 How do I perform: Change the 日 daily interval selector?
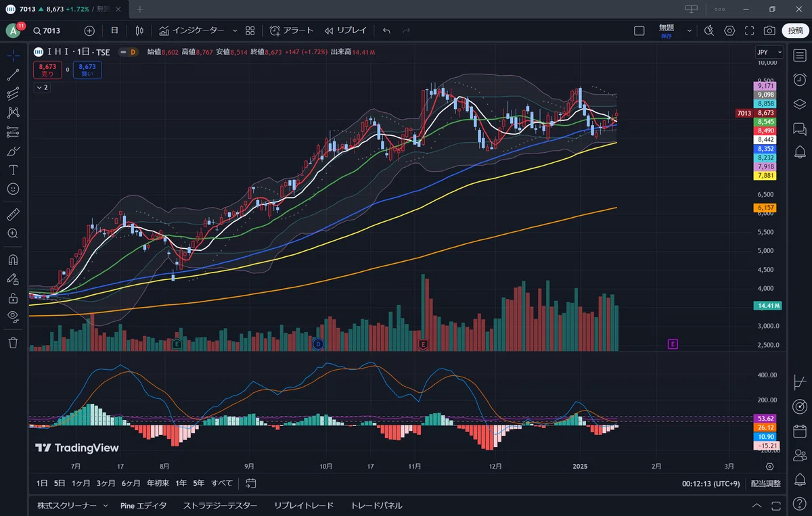[x=114, y=30]
